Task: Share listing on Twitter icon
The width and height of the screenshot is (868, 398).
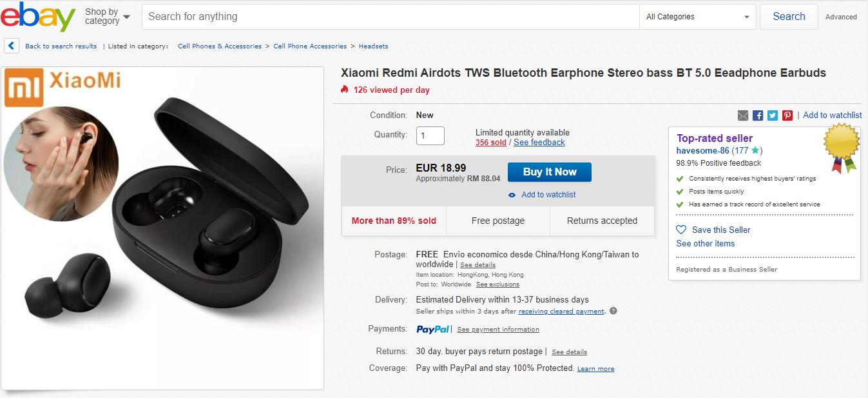Action: [x=773, y=115]
